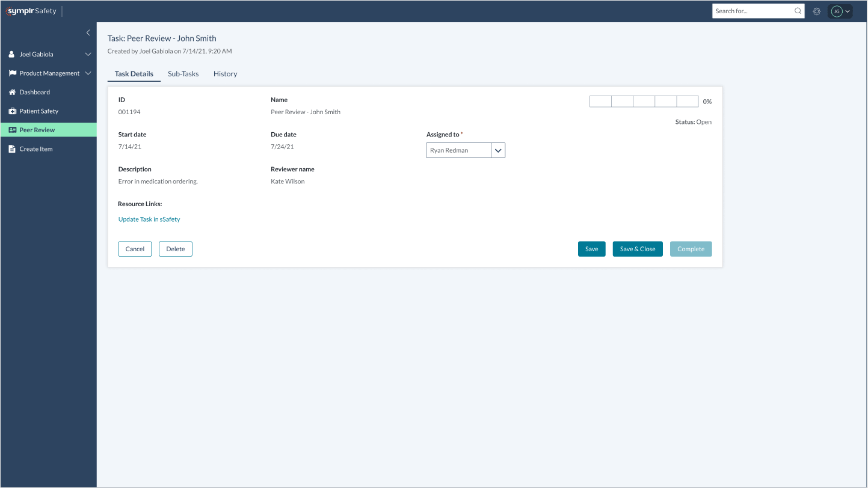Click the Created by Joel Gabiola line
This screenshot has height=488, width=868.
click(x=170, y=51)
